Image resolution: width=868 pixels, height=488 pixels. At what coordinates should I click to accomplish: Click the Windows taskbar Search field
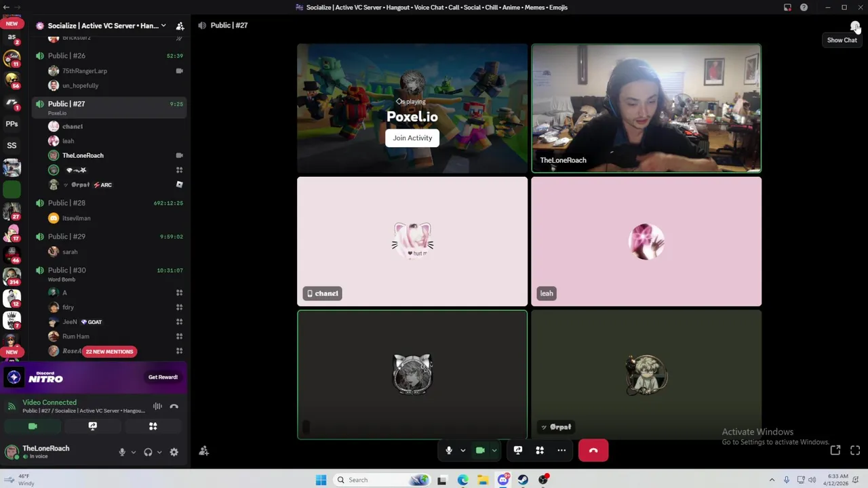tap(381, 480)
